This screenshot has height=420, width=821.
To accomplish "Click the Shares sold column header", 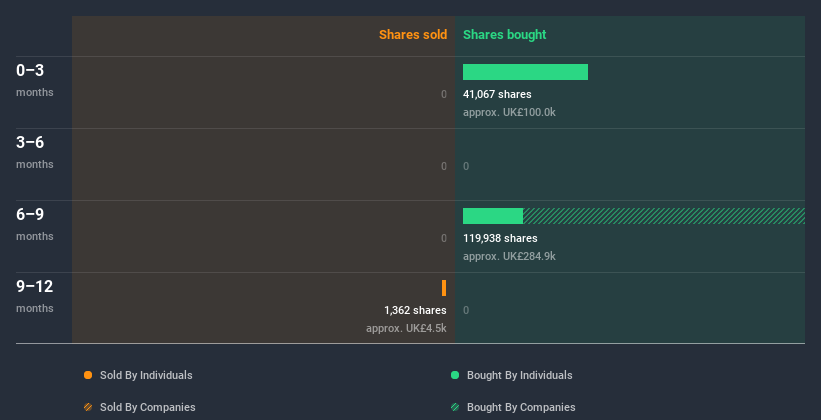I will coord(413,35).
